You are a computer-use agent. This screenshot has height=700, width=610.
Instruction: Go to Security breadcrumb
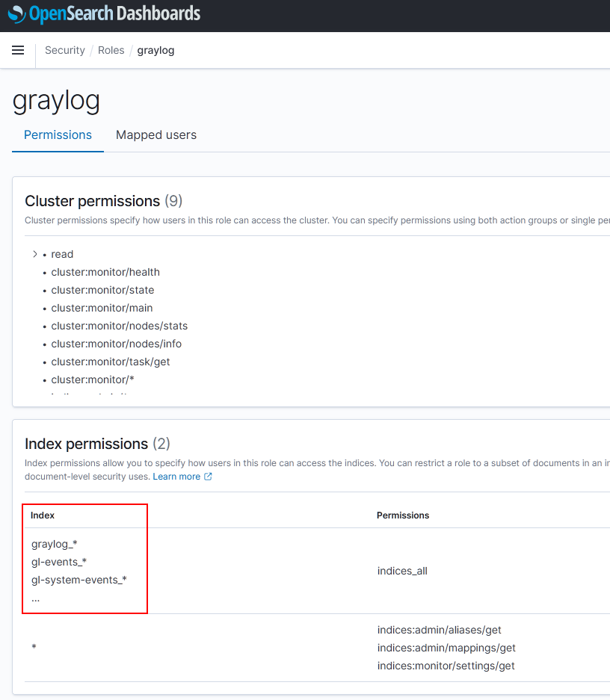[x=65, y=51]
